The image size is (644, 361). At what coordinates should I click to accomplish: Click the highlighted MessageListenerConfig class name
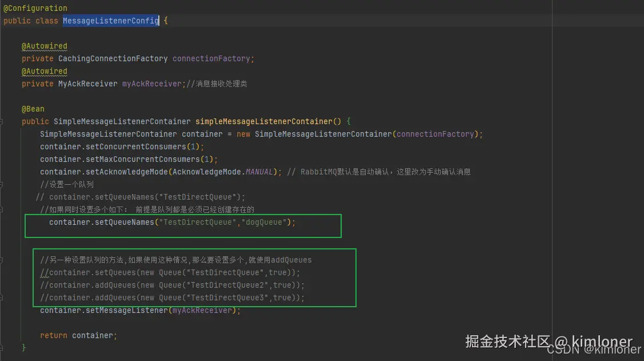(x=110, y=21)
